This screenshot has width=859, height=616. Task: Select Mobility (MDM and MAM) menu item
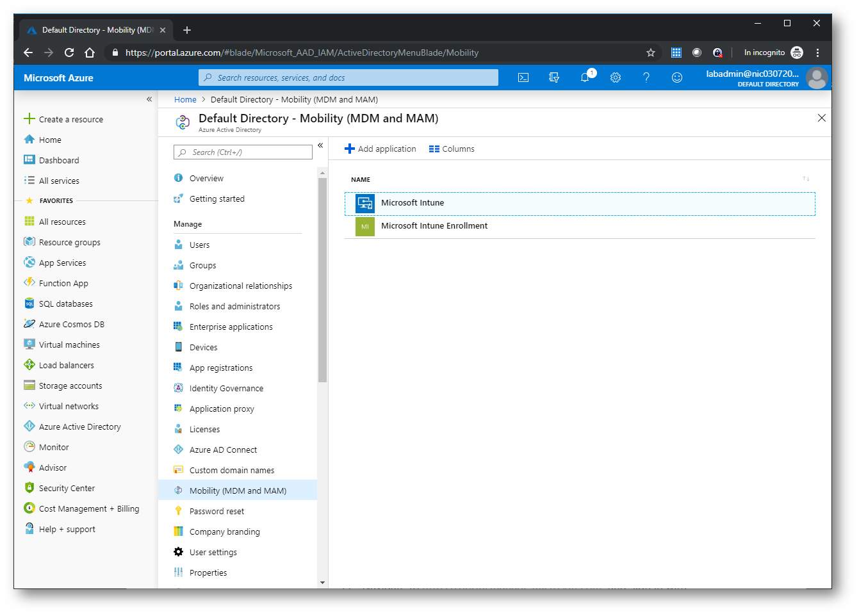pos(238,490)
